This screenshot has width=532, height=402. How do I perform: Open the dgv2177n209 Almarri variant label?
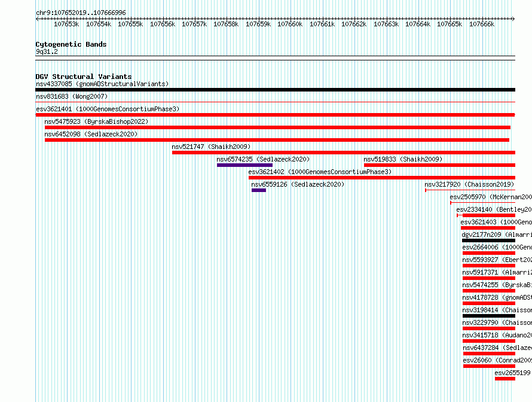tap(497, 234)
